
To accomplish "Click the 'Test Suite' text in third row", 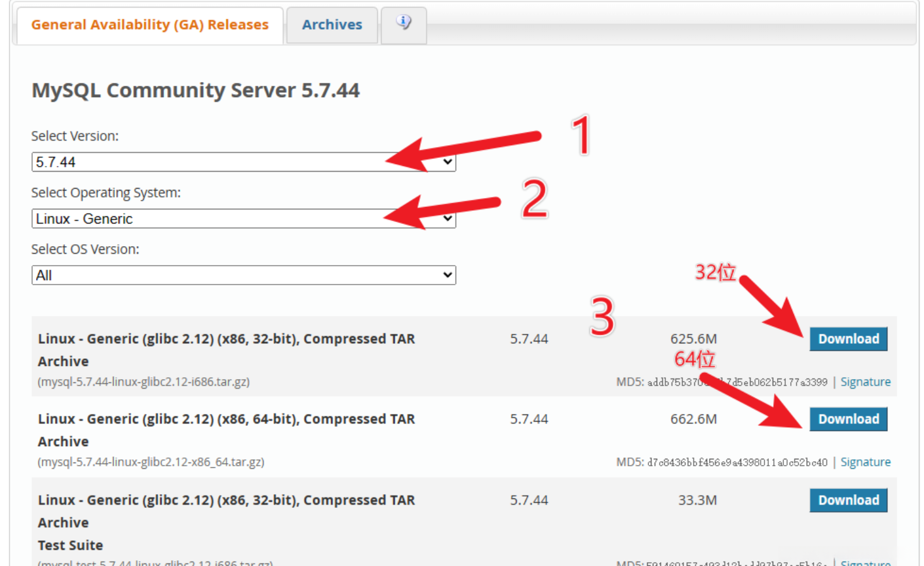I will point(70,545).
